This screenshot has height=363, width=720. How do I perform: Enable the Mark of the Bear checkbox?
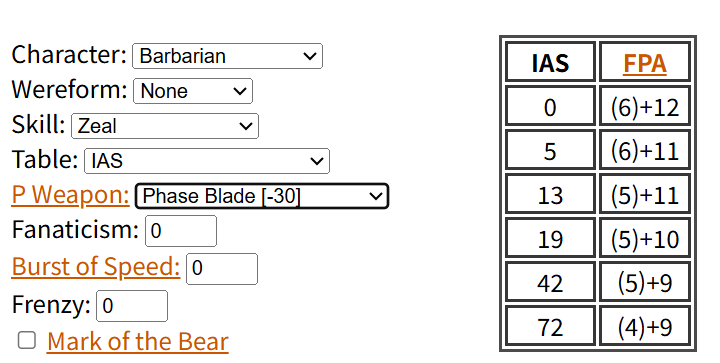27,341
